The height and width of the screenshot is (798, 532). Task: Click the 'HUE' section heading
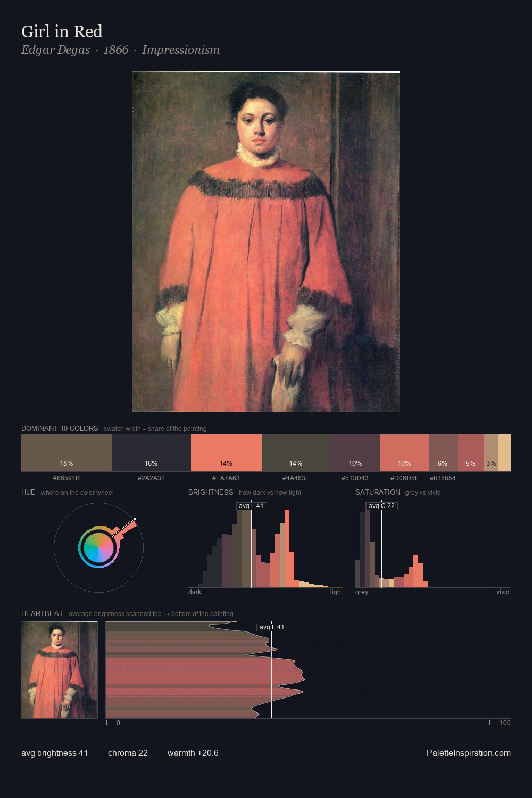coord(28,492)
